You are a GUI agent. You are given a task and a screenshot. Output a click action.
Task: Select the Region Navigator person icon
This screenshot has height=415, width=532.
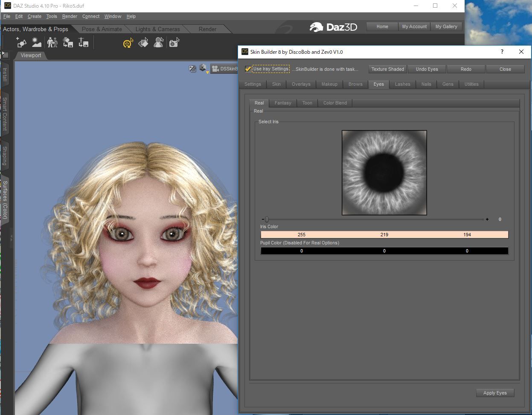point(159,43)
